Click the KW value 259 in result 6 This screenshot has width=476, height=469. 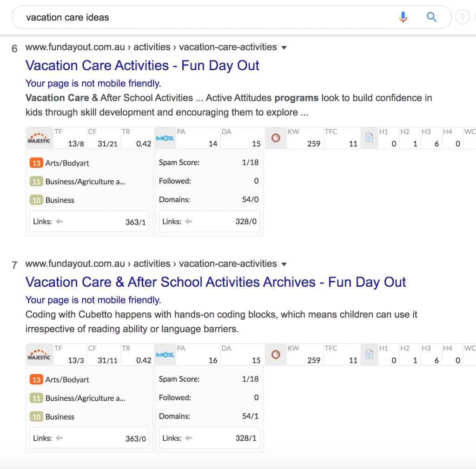click(x=314, y=144)
